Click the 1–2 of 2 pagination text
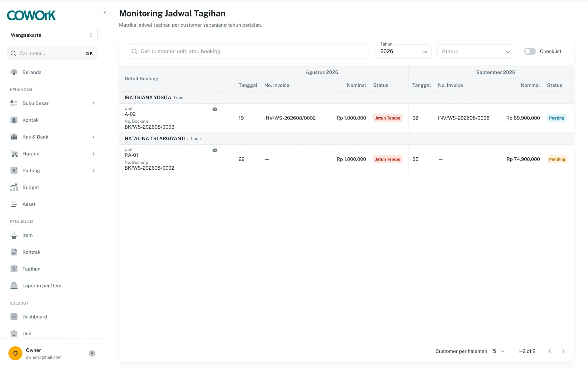Image resolution: width=588 pixels, height=368 pixels. point(527,351)
